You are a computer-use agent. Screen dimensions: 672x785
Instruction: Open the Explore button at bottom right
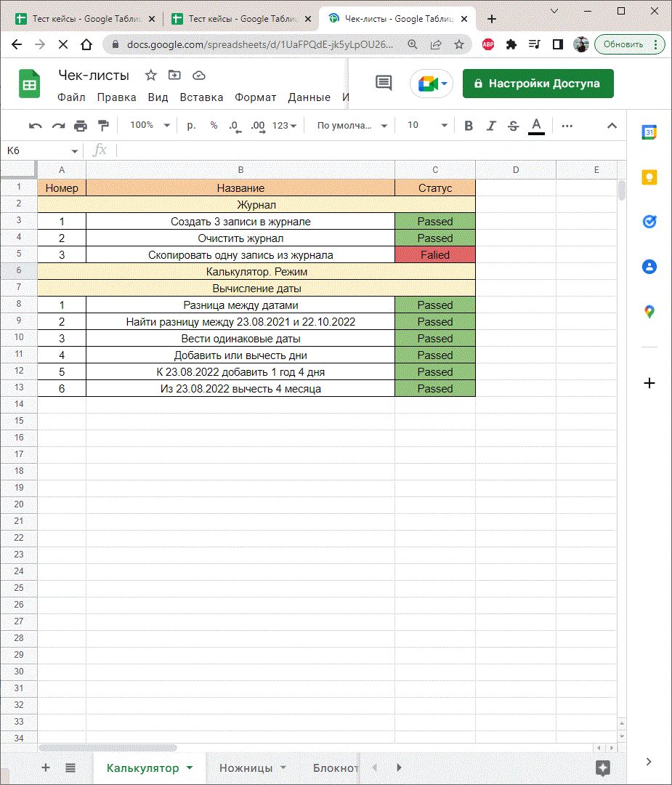pos(602,768)
